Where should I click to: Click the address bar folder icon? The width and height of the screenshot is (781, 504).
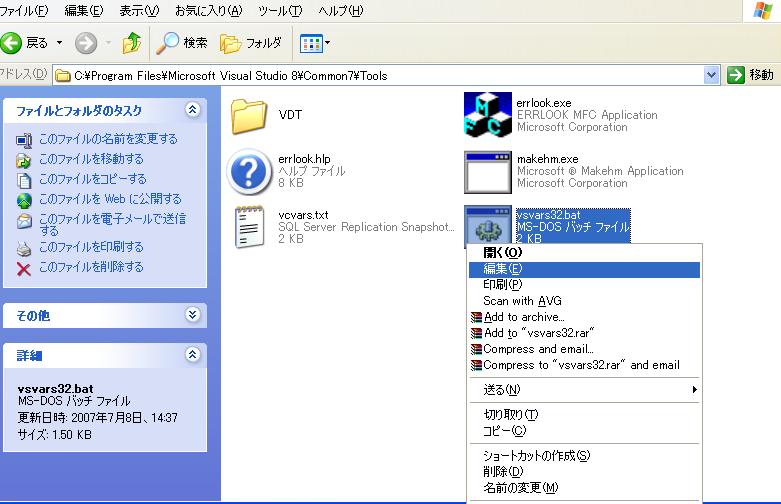point(62,76)
